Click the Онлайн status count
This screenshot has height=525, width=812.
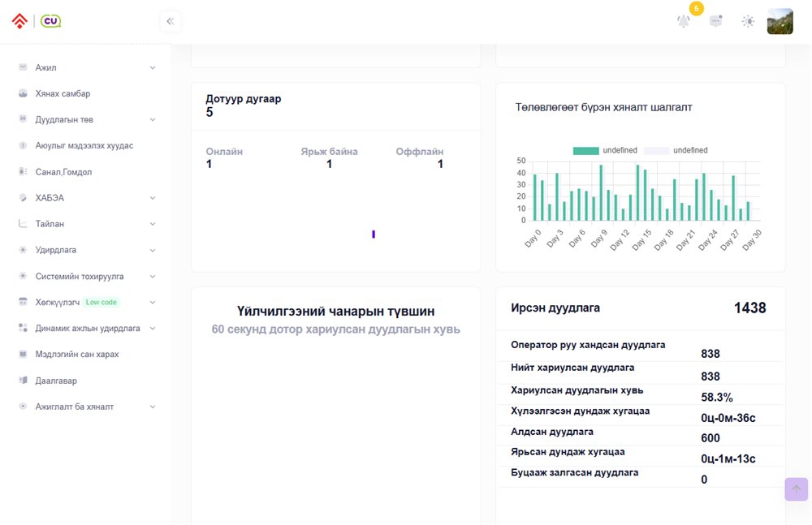(209, 164)
